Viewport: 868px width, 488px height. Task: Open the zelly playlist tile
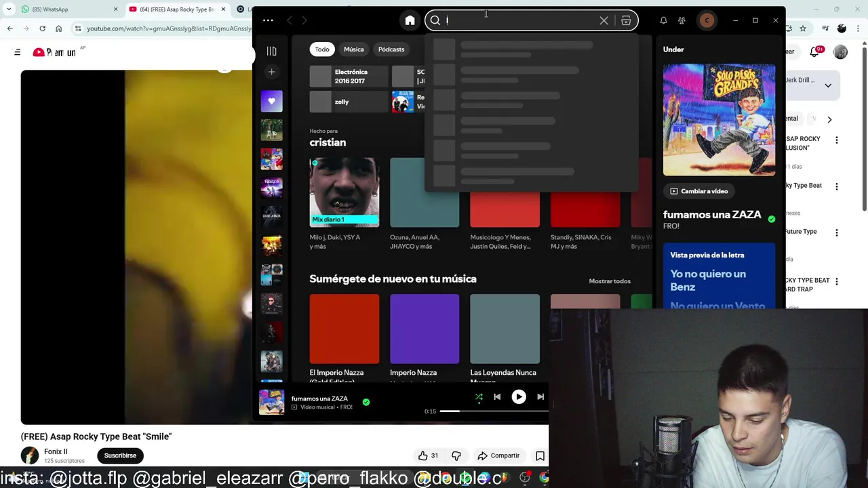(348, 102)
